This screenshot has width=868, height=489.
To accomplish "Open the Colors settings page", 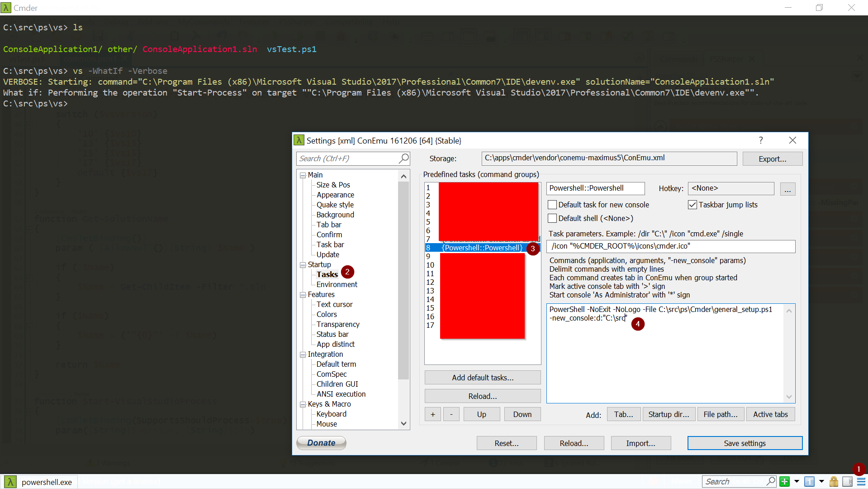I will click(x=327, y=314).
